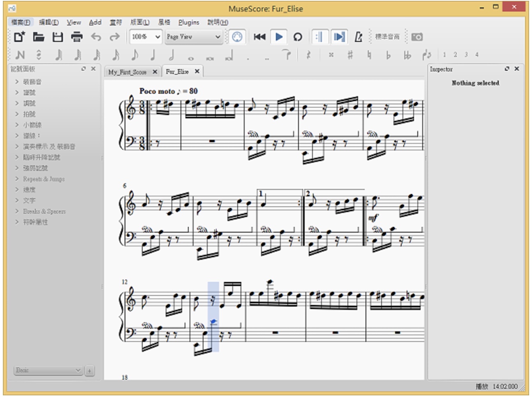Insert a rest
The width and height of the screenshot is (532, 397).
308,55
